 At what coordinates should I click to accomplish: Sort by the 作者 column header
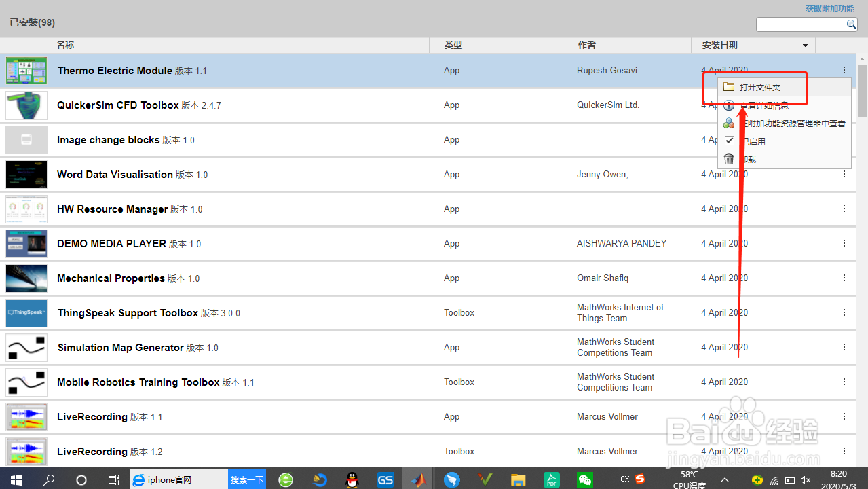click(x=587, y=45)
